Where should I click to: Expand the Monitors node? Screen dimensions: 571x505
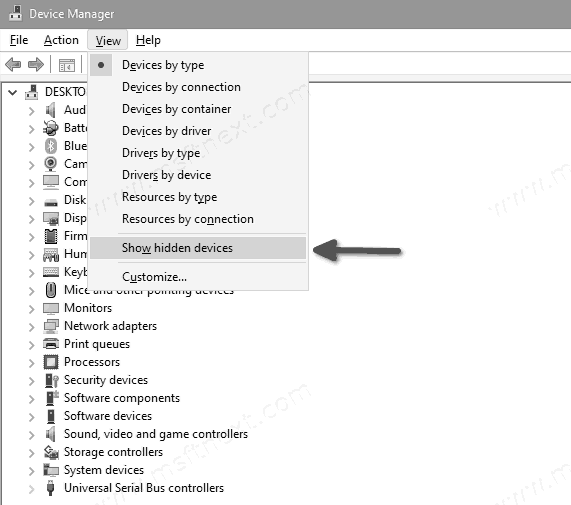tap(32, 309)
